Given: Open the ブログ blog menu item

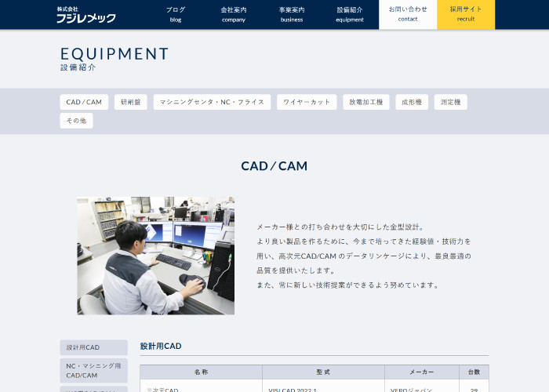Looking at the screenshot, I should point(176,14).
